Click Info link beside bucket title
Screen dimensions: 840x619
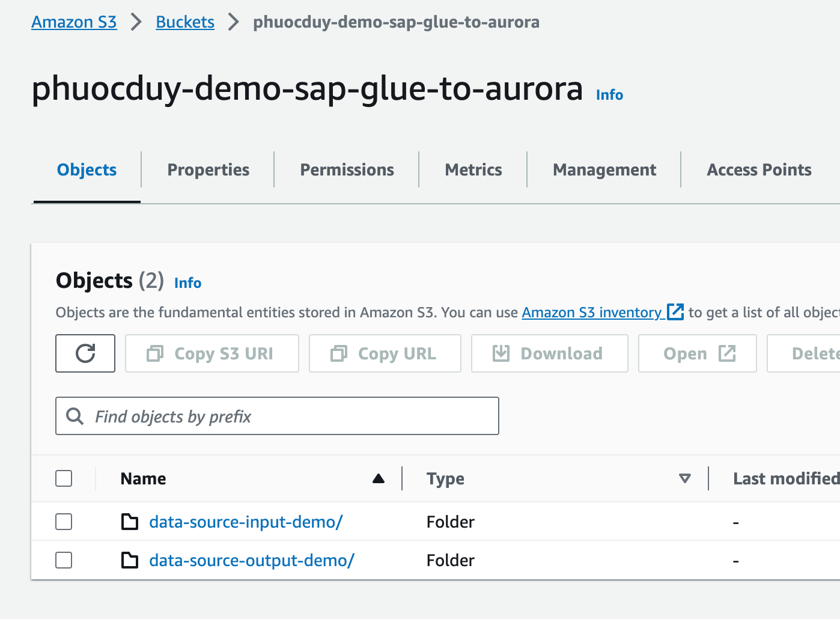click(x=609, y=95)
